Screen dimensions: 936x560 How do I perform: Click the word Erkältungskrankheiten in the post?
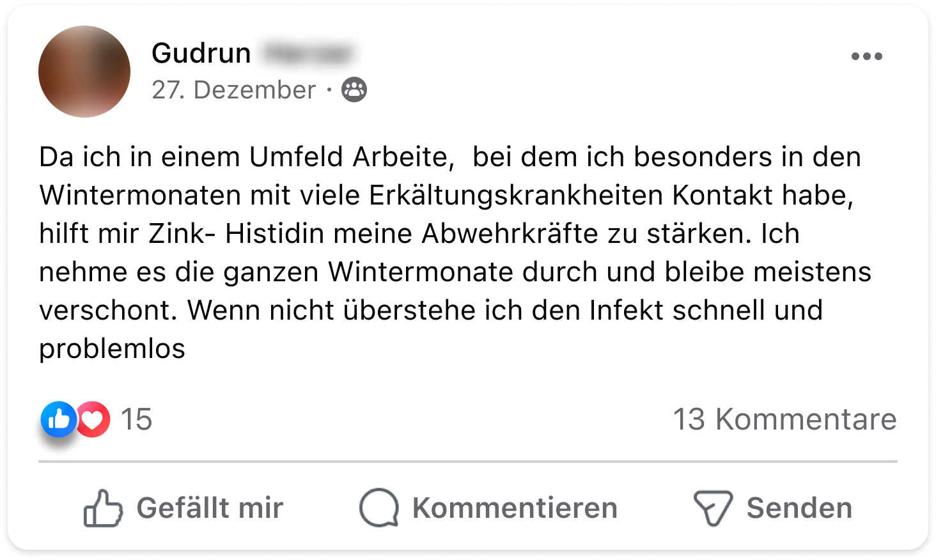(x=516, y=196)
